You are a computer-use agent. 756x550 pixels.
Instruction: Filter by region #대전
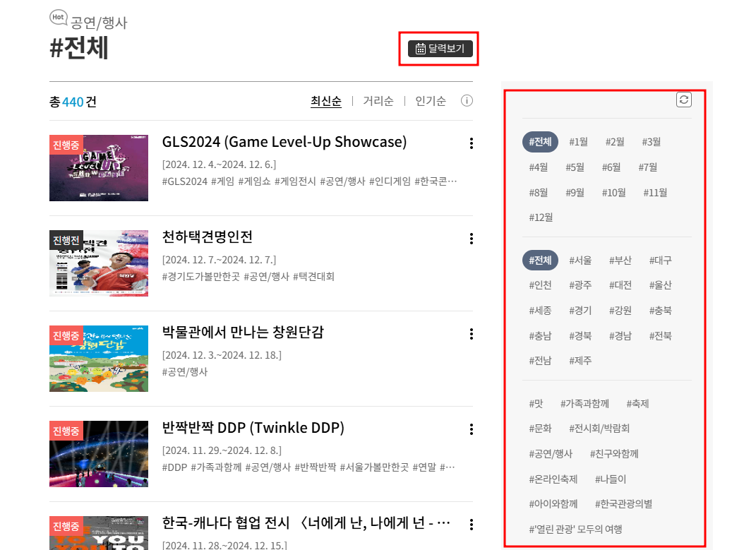point(620,285)
